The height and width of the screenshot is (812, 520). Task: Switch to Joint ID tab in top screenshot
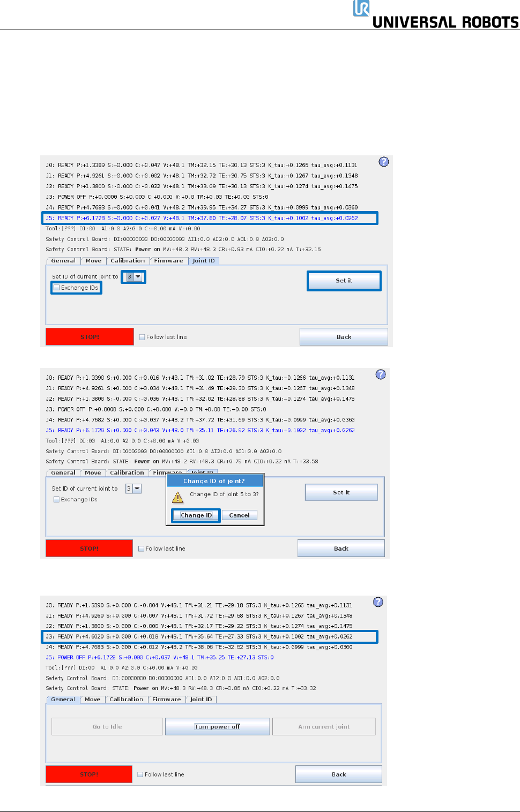[204, 261]
